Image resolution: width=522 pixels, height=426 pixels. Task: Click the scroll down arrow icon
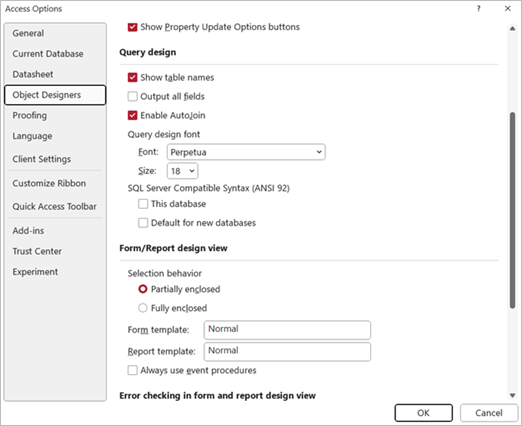pos(512,395)
